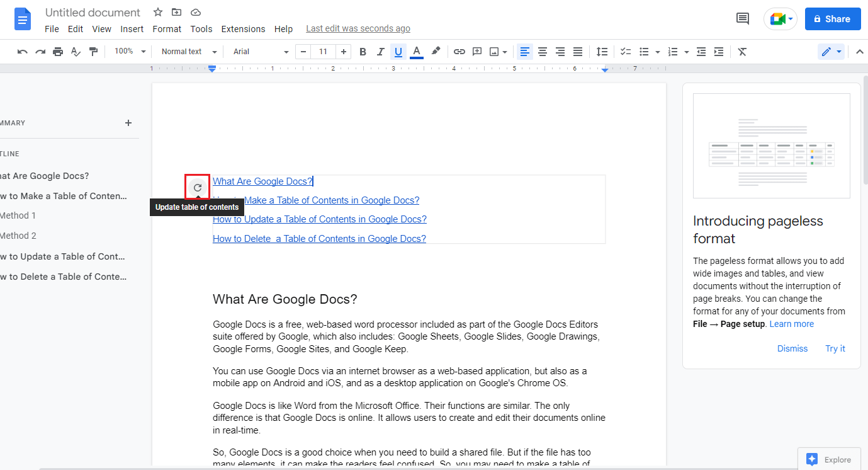
Task: Run spelling and grammar check icon
Action: point(76,52)
